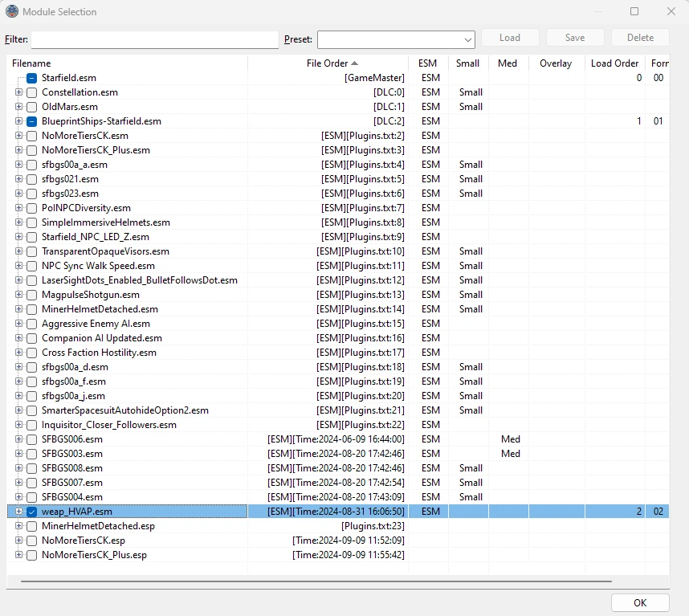Select the sfbgs021.esm row
Screen dimensions: 689x616
pyautogui.click(x=338, y=179)
